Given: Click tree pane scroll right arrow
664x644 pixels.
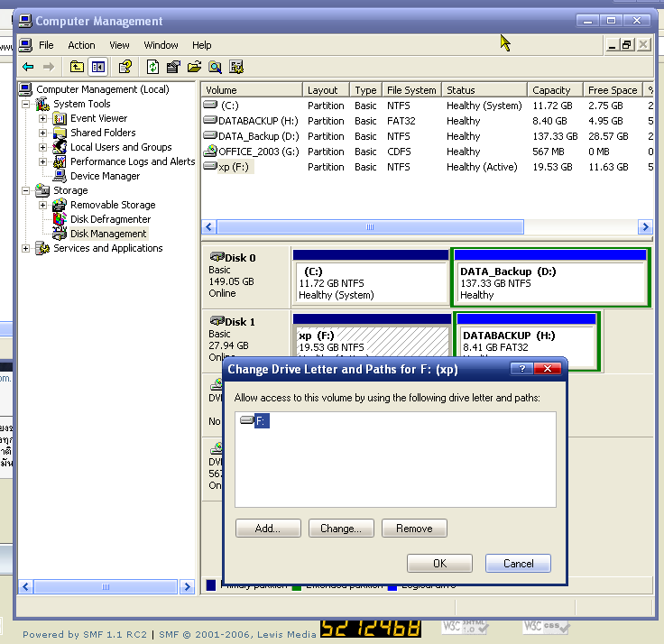Looking at the screenshot, I should click(187, 587).
